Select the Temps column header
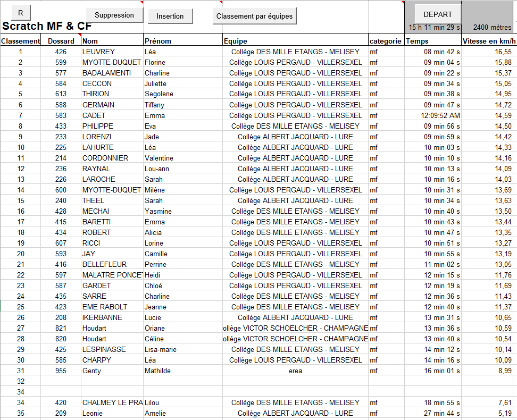The height and width of the screenshot is (420, 517). (433, 41)
